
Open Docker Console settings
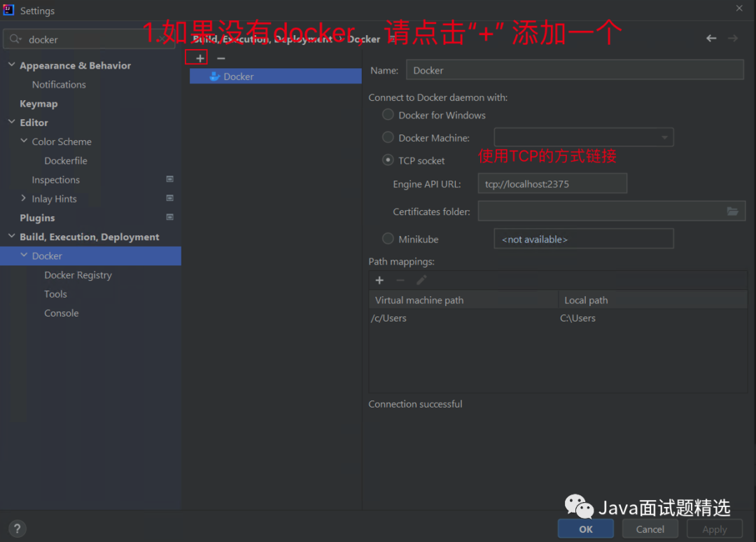click(61, 313)
